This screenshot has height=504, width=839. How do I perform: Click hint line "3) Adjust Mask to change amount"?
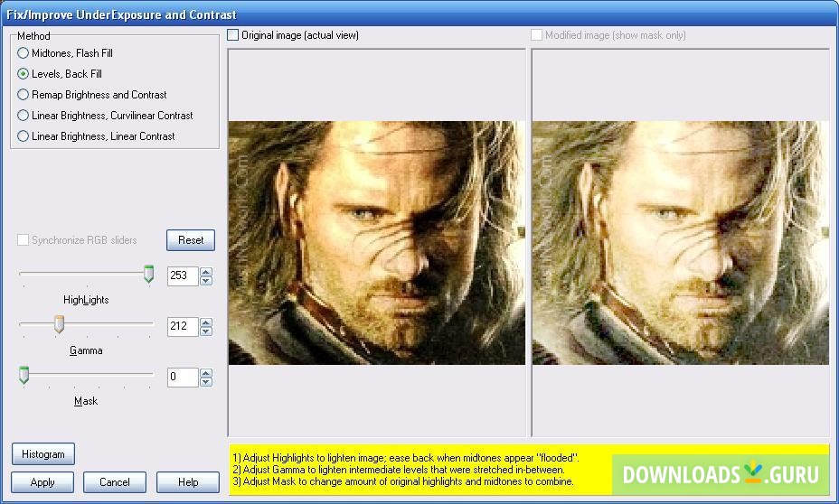click(x=403, y=481)
